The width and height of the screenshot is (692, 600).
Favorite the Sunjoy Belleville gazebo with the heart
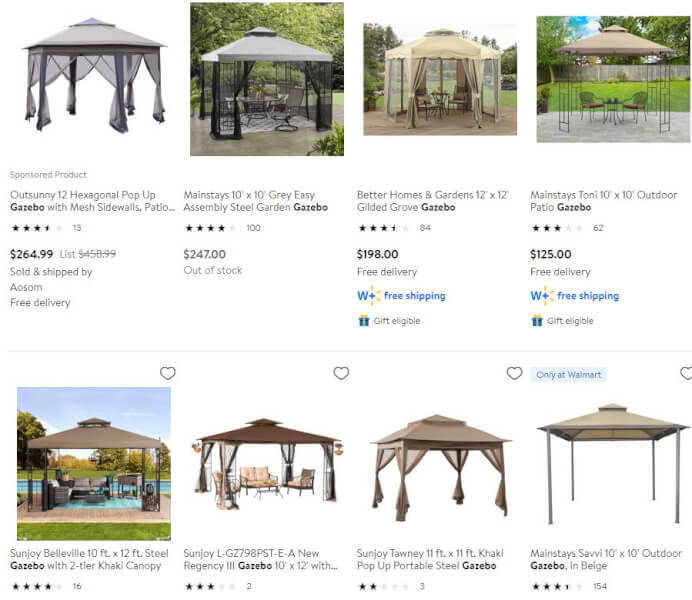click(168, 373)
